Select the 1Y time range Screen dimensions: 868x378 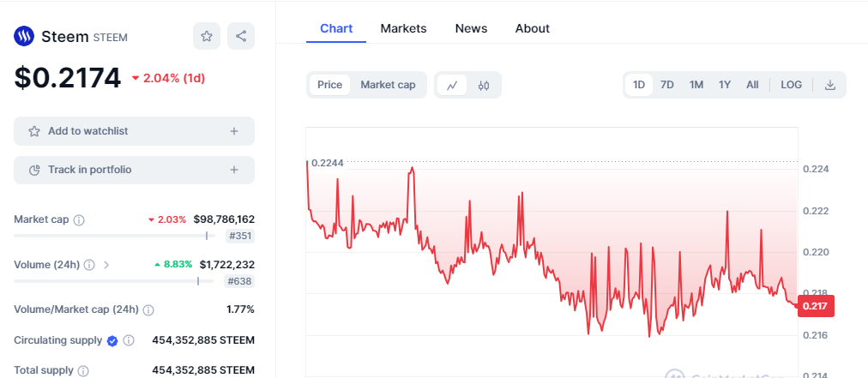(725, 85)
